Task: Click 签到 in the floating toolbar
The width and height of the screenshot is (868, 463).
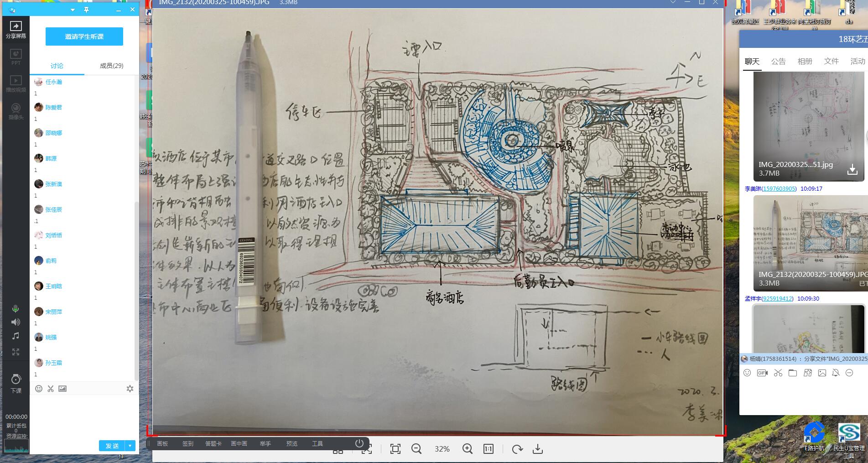Action: click(x=188, y=443)
